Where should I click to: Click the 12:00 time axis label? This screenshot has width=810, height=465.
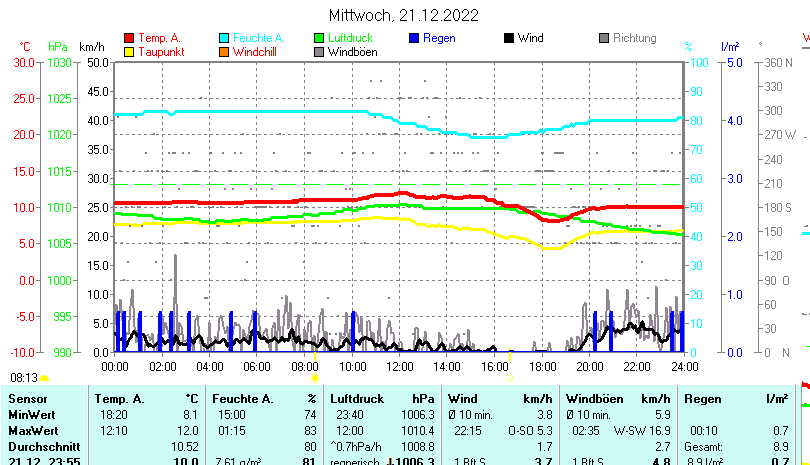(400, 367)
